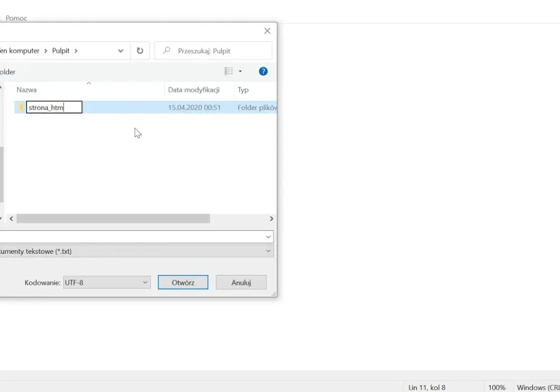This screenshot has height=392, width=560.
Task: Click the left horizontal scroll arrow
Action: coord(11,218)
